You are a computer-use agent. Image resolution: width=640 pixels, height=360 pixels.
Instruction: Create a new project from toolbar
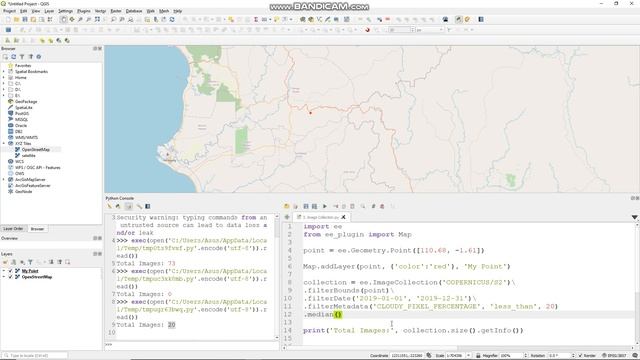pos(8,20)
